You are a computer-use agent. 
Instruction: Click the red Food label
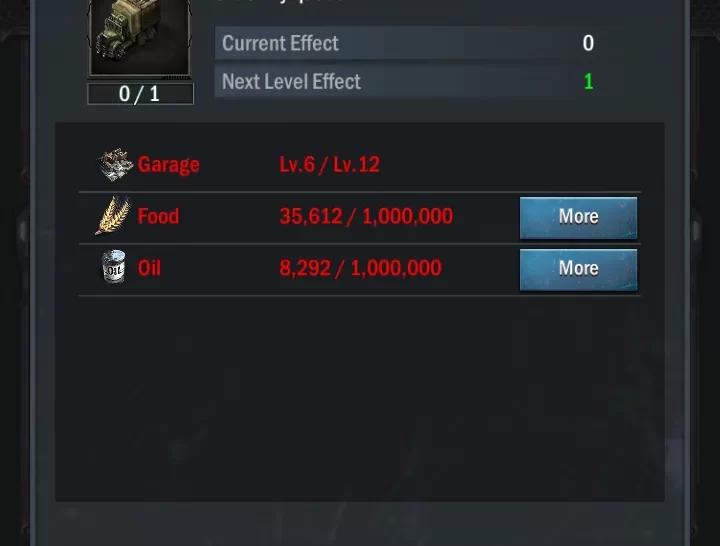[158, 216]
